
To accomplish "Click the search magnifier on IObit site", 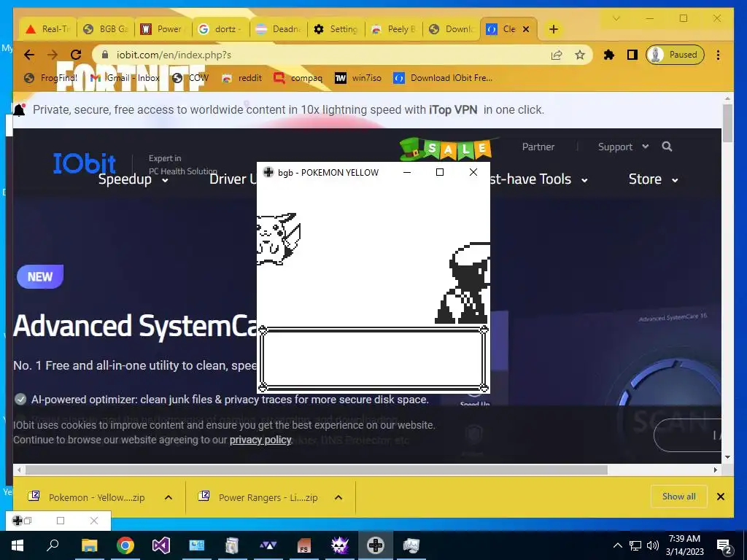I will pyautogui.click(x=667, y=147).
